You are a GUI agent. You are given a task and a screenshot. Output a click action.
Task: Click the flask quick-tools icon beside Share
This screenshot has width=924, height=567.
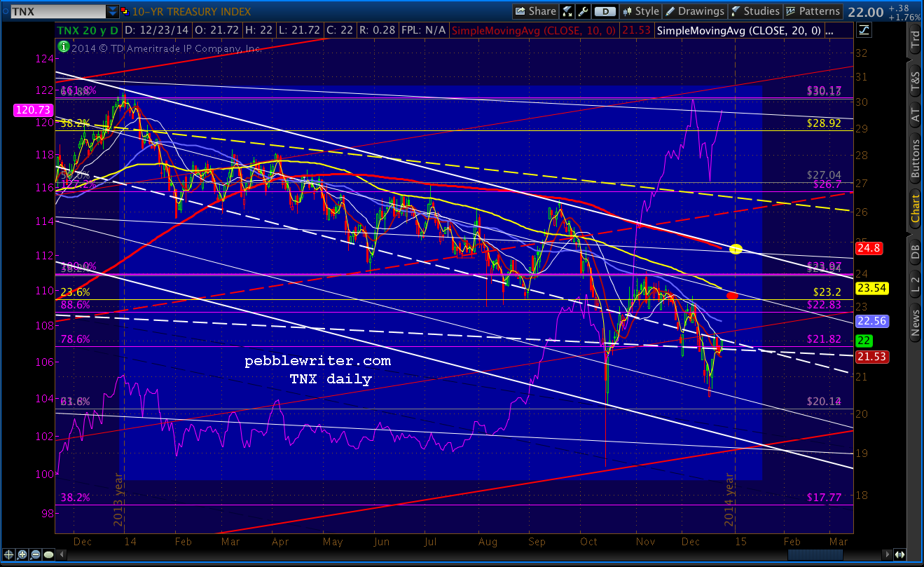(x=567, y=11)
